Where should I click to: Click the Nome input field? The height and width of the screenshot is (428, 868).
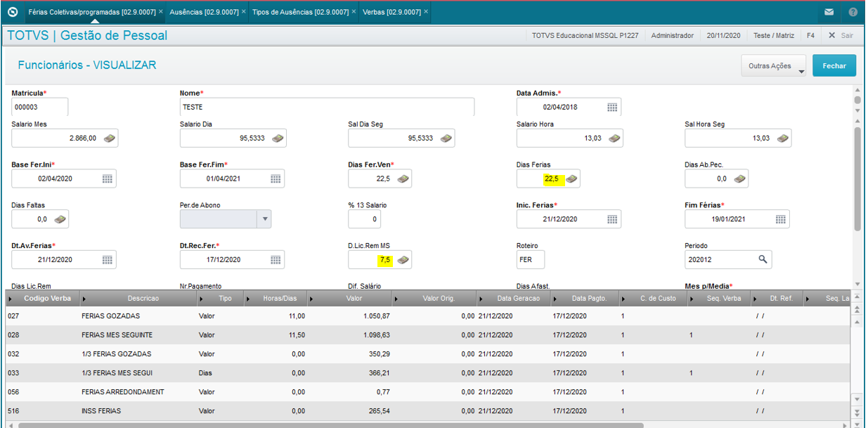tap(327, 107)
